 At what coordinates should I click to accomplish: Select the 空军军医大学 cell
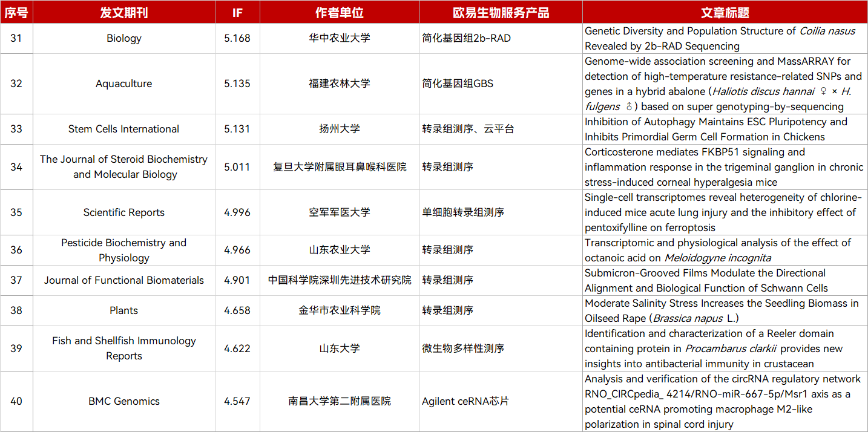pyautogui.click(x=340, y=212)
